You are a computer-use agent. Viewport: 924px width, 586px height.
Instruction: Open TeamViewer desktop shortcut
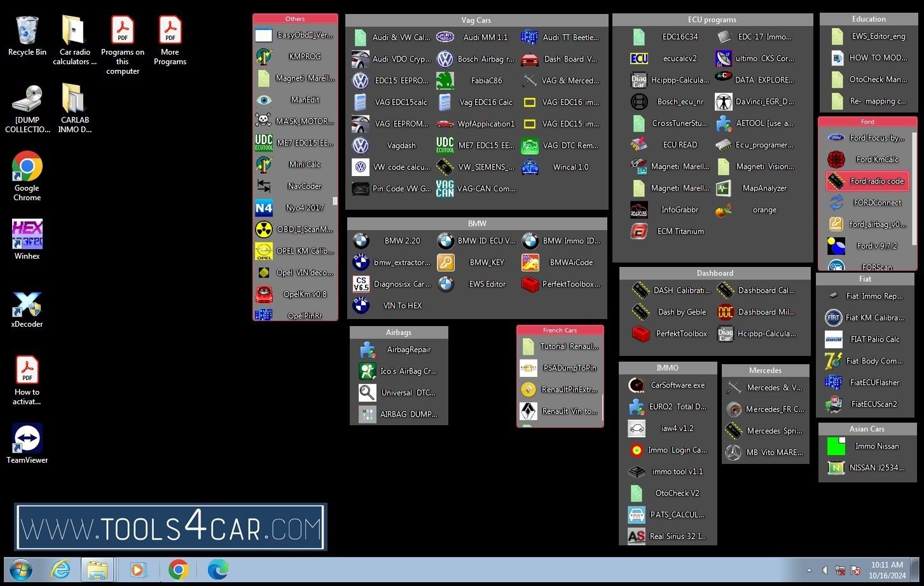tap(27, 444)
